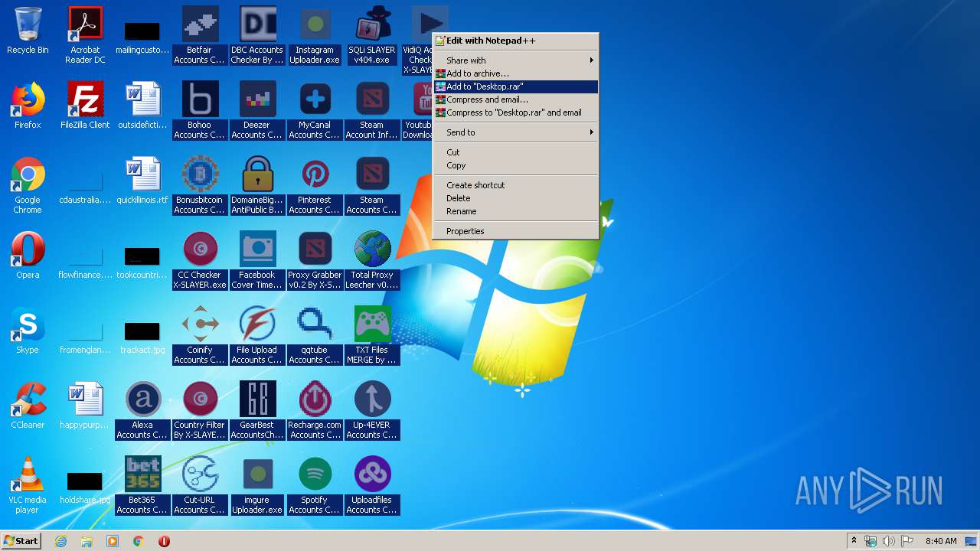Select CC Checker X-SLAYER.exe icon
The width and height of the screenshot is (980, 551).
point(200,260)
